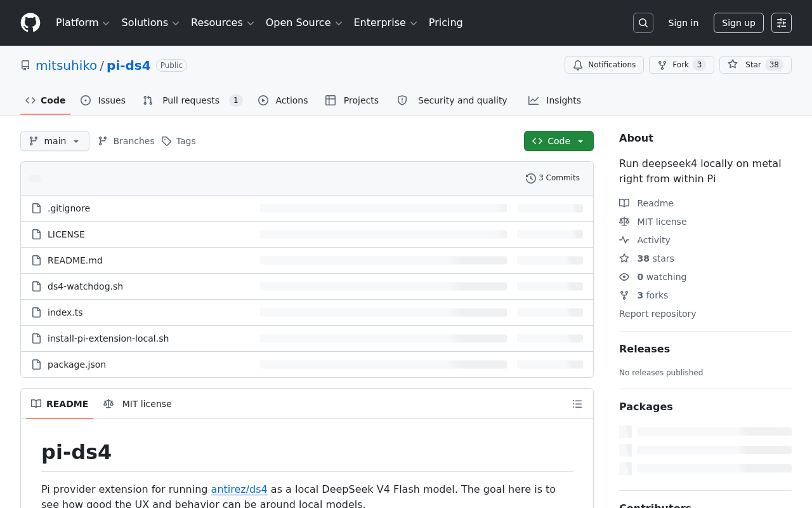Click the branch icon beside Branches
The image size is (812, 508).
click(103, 141)
